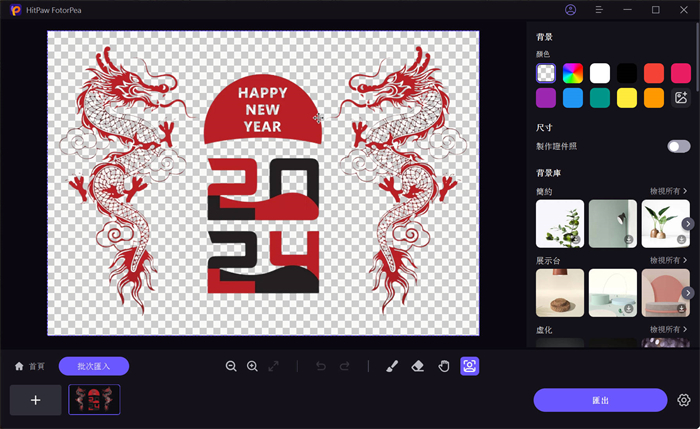
Task: Click the upload custom background image icon
Action: [681, 98]
